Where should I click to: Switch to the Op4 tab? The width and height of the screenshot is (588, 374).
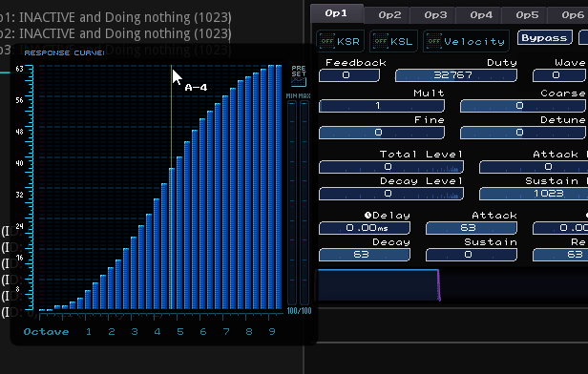[481, 15]
